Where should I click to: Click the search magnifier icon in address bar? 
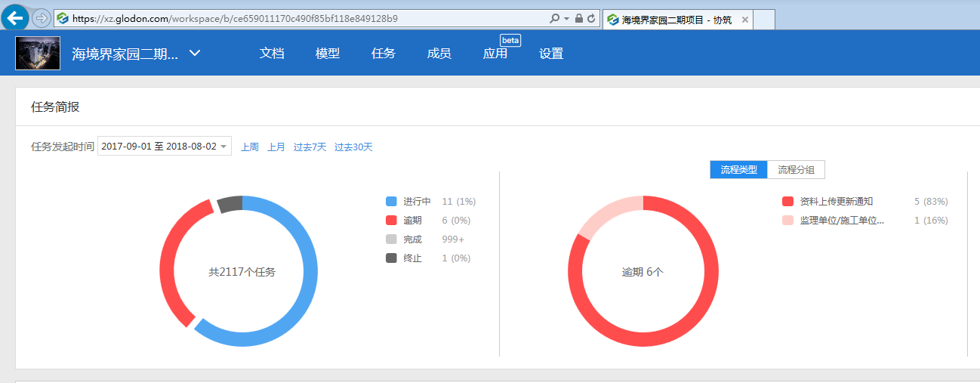tap(555, 18)
